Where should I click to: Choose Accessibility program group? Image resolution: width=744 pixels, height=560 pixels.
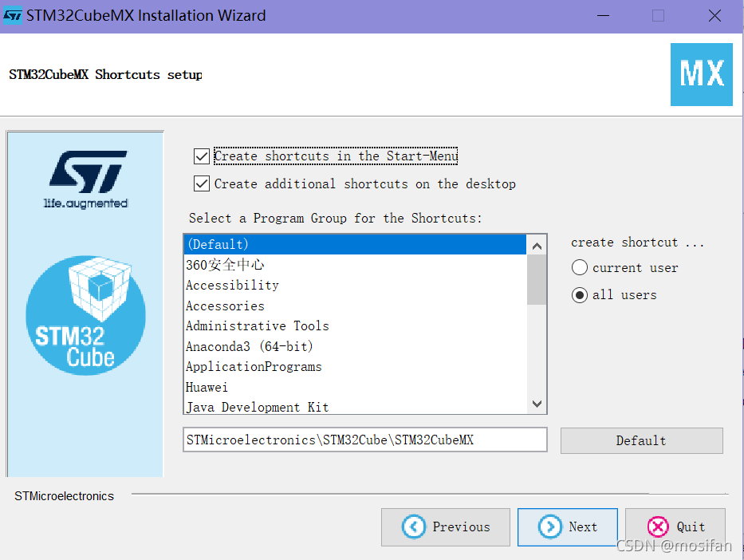pyautogui.click(x=356, y=286)
